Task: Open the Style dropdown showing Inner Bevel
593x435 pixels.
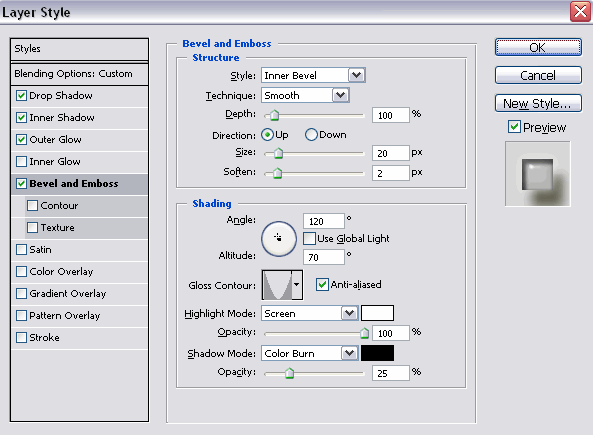Action: pyautogui.click(x=313, y=75)
